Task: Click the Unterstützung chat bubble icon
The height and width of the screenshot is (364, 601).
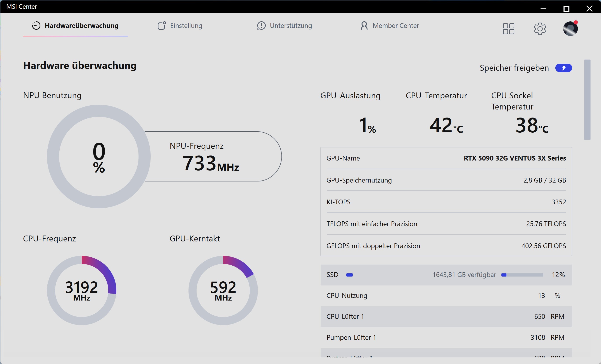Action: coord(261,26)
